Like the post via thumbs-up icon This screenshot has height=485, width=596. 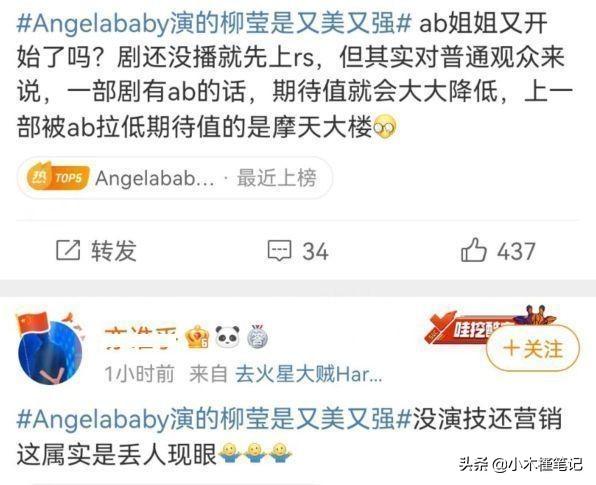[473, 250]
